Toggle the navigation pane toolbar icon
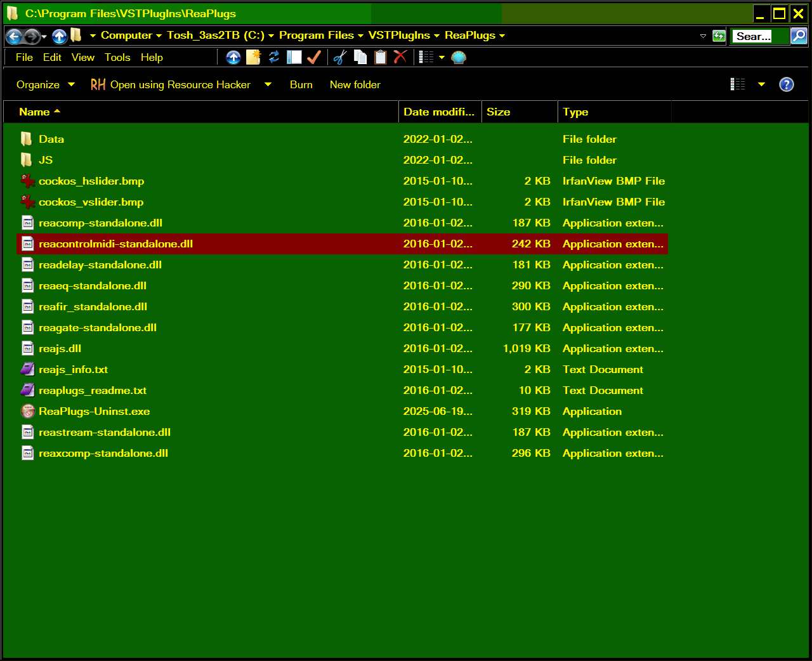 coord(294,57)
